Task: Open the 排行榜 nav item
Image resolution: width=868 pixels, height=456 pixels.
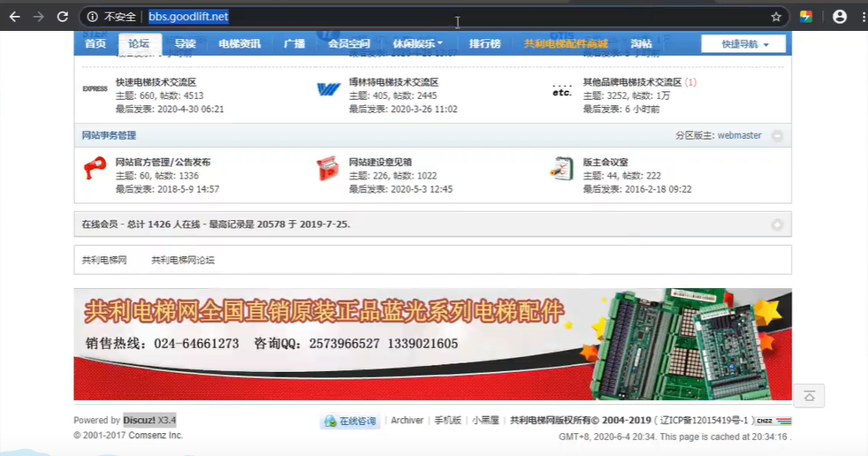Action: pyautogui.click(x=484, y=43)
